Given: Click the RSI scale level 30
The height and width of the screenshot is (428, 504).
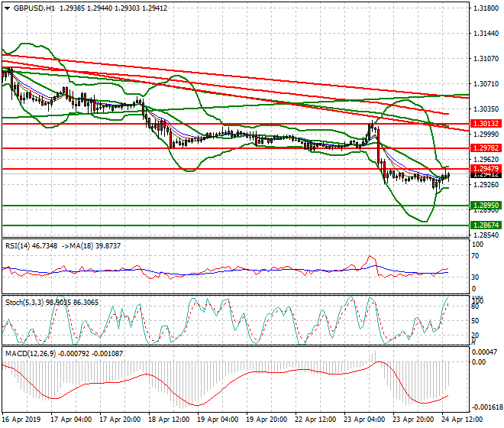Looking at the screenshot, I should point(475,277).
